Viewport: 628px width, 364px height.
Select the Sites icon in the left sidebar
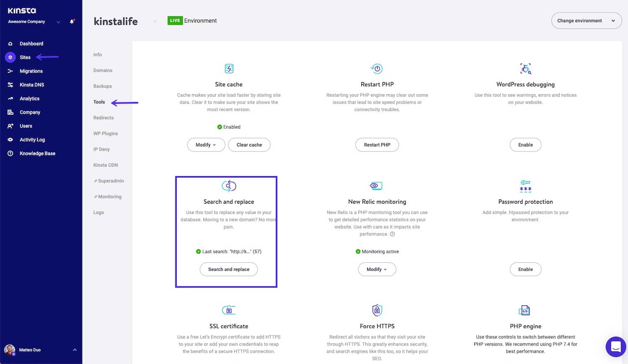(x=10, y=57)
